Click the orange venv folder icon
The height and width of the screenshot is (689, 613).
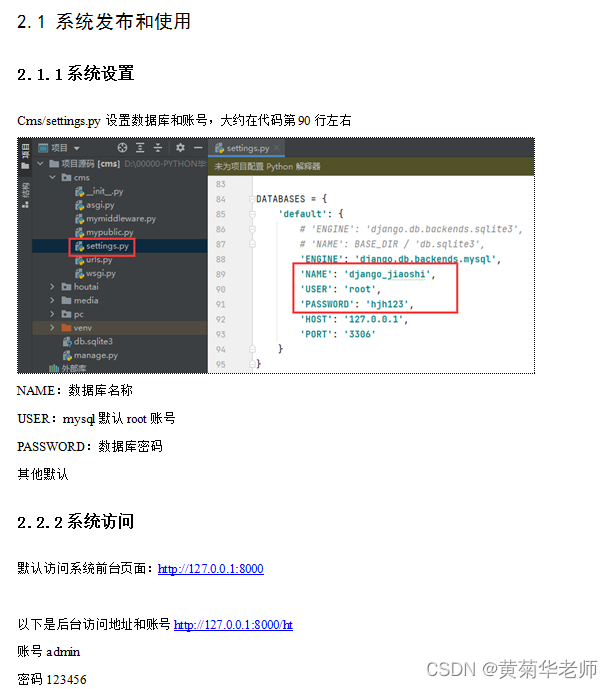click(66, 327)
